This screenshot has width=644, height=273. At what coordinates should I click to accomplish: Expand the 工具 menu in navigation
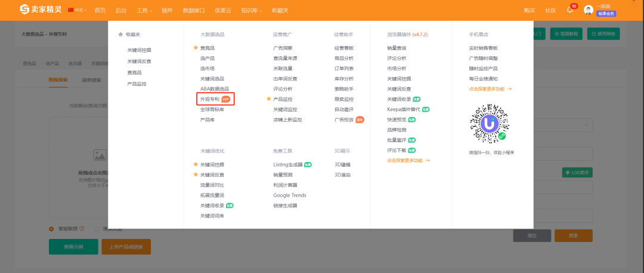pos(144,10)
